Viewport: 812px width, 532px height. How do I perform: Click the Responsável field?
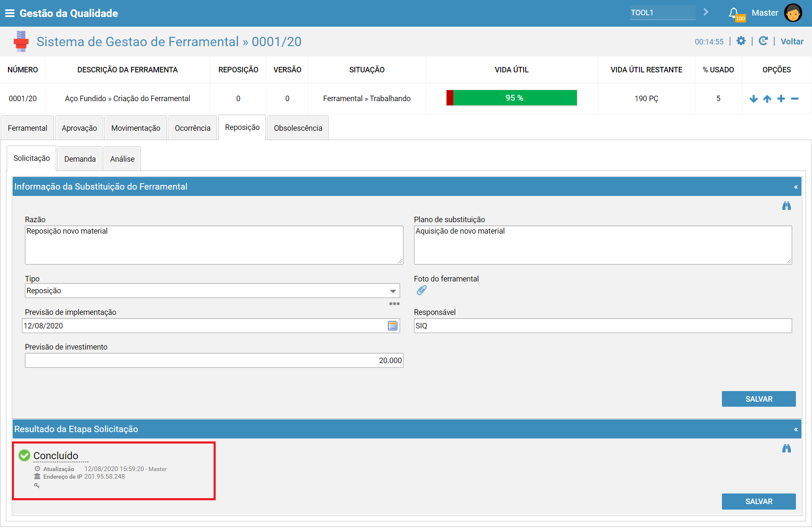[603, 326]
